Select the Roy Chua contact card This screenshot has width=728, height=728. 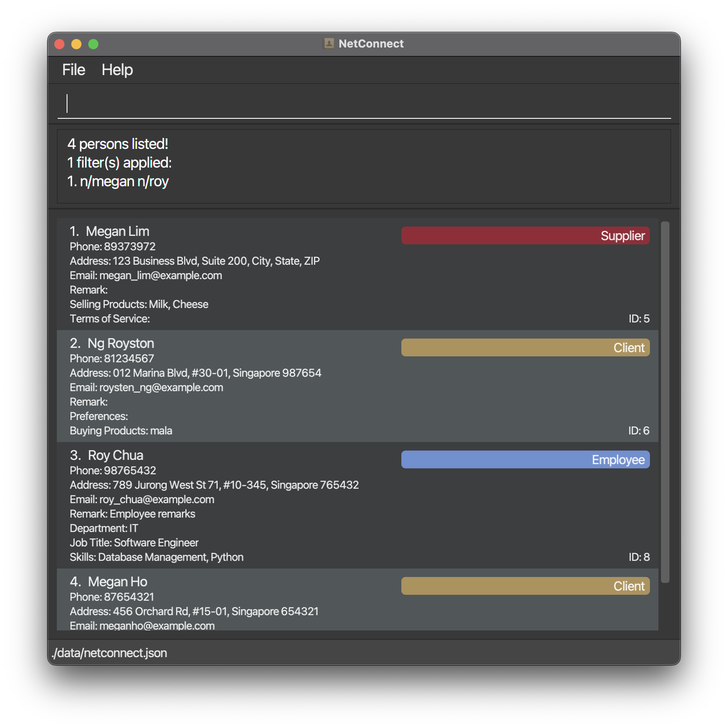pos(357,506)
